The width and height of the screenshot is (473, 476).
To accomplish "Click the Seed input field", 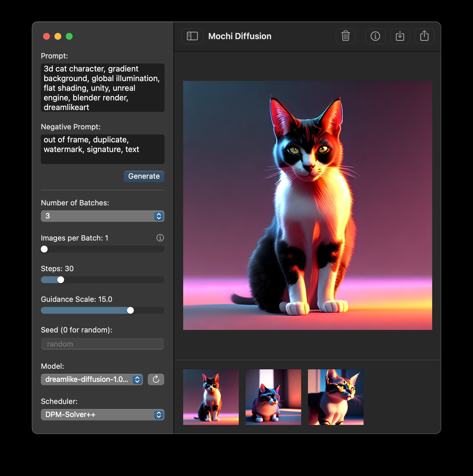I will coord(103,344).
